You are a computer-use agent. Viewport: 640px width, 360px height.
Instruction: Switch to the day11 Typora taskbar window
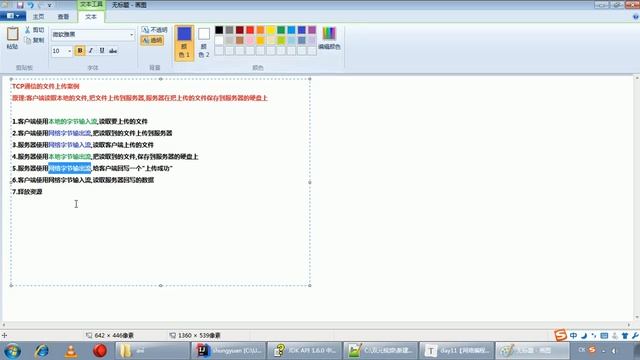pos(457,351)
